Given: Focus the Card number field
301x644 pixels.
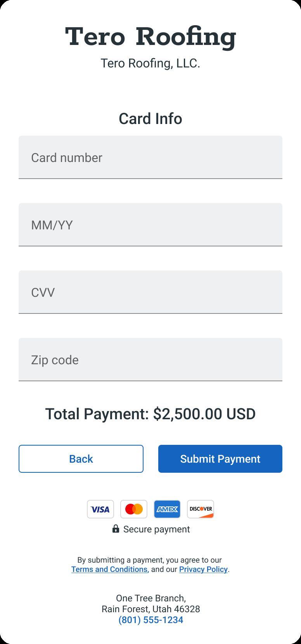Looking at the screenshot, I should (x=150, y=157).
